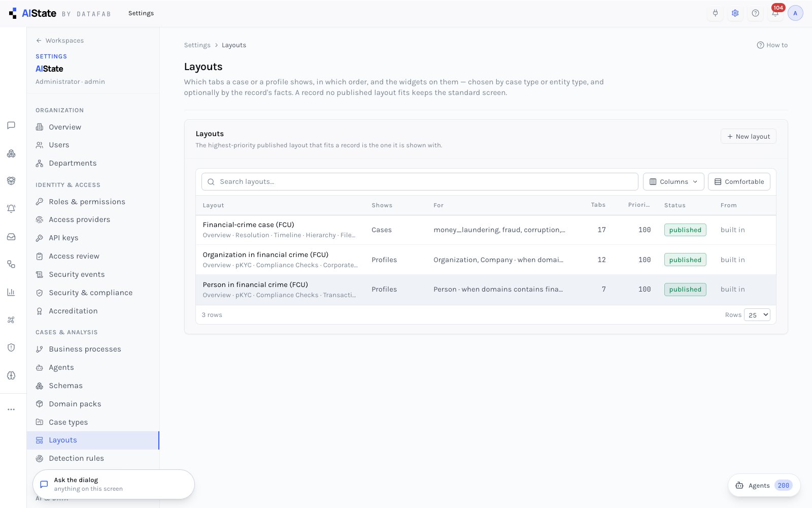
Task: Open user avatar A menu
Action: coord(795,13)
